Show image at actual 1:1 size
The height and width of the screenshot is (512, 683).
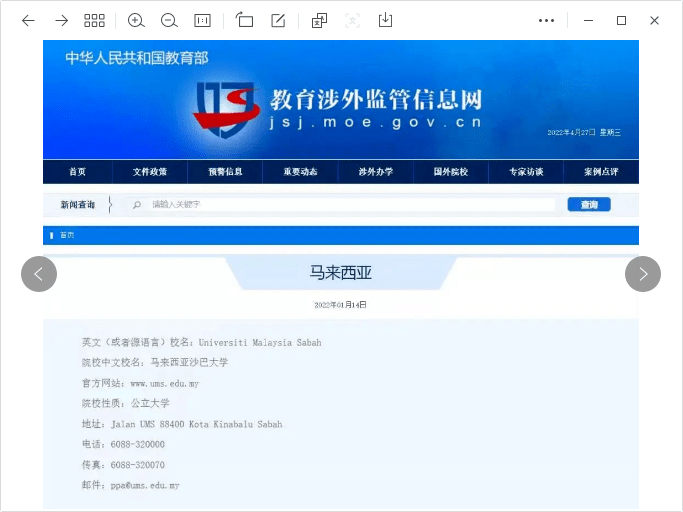pyautogui.click(x=202, y=20)
